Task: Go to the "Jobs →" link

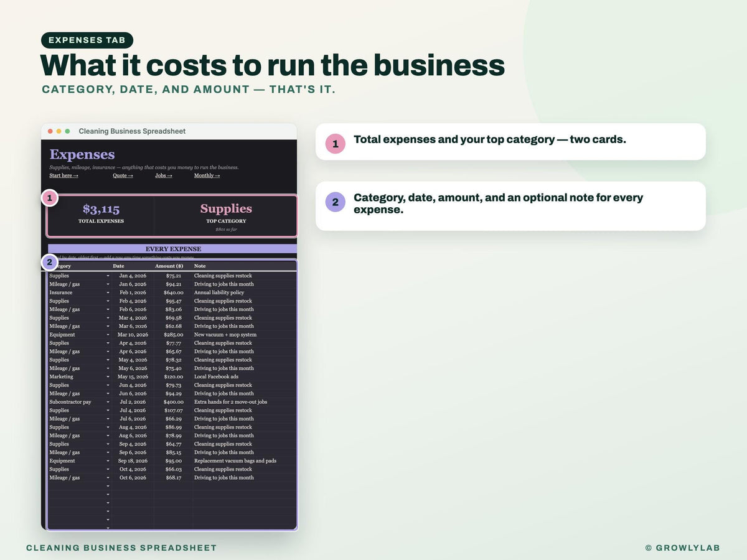Action: (x=164, y=175)
